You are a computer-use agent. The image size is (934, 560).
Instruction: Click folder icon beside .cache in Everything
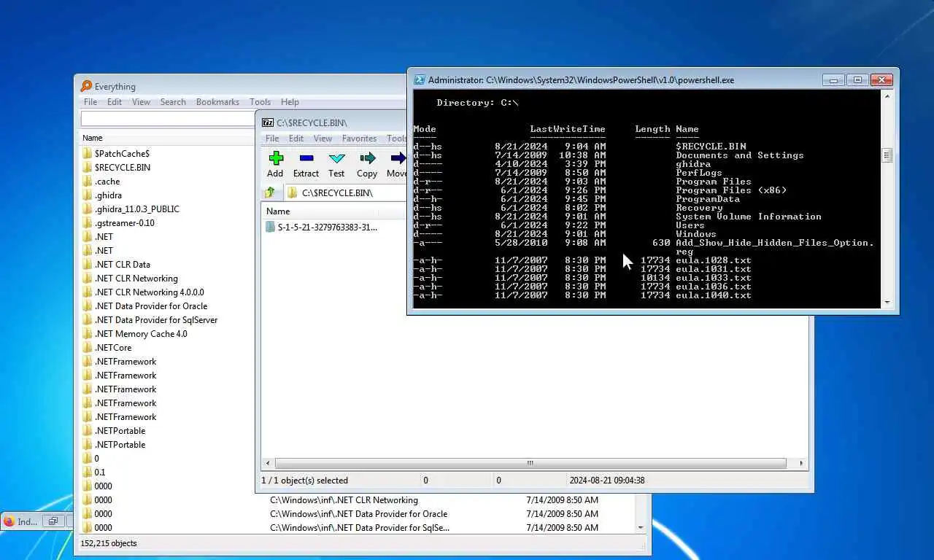point(87,181)
